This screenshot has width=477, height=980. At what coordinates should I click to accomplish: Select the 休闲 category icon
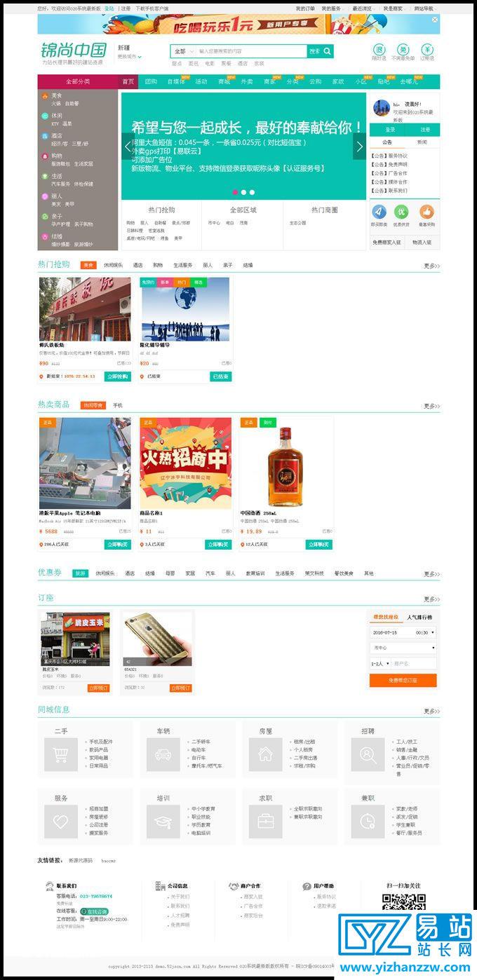tap(43, 116)
